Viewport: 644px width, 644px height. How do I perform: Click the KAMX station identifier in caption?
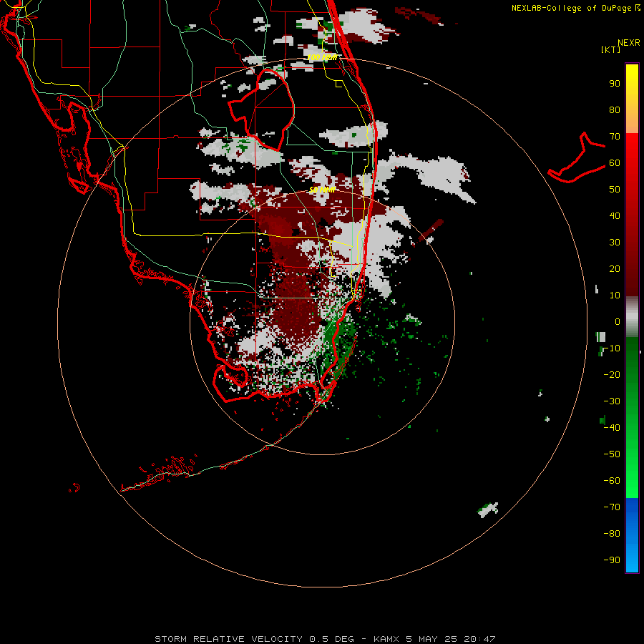pos(386,639)
